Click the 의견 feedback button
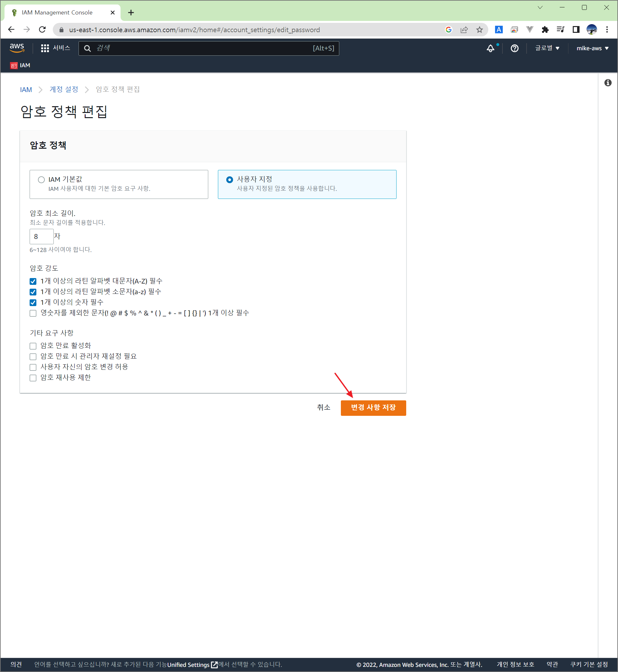Screen dimensions: 618x672 coord(16,665)
